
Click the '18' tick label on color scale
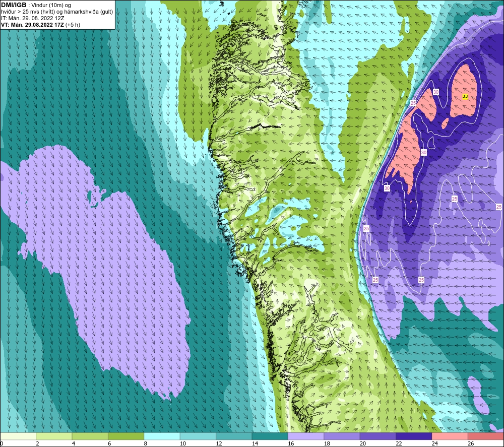(327, 443)
